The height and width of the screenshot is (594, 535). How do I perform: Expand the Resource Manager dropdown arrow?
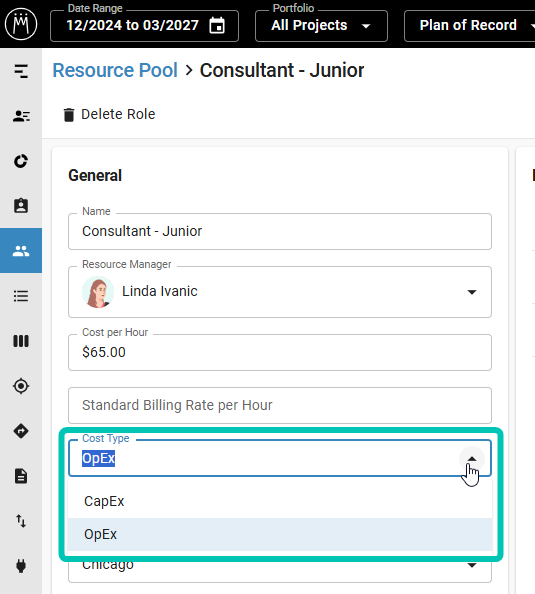pyautogui.click(x=472, y=292)
